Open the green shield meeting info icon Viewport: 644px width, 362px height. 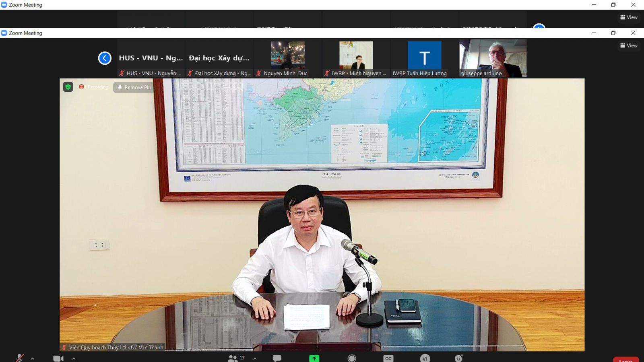point(68,87)
